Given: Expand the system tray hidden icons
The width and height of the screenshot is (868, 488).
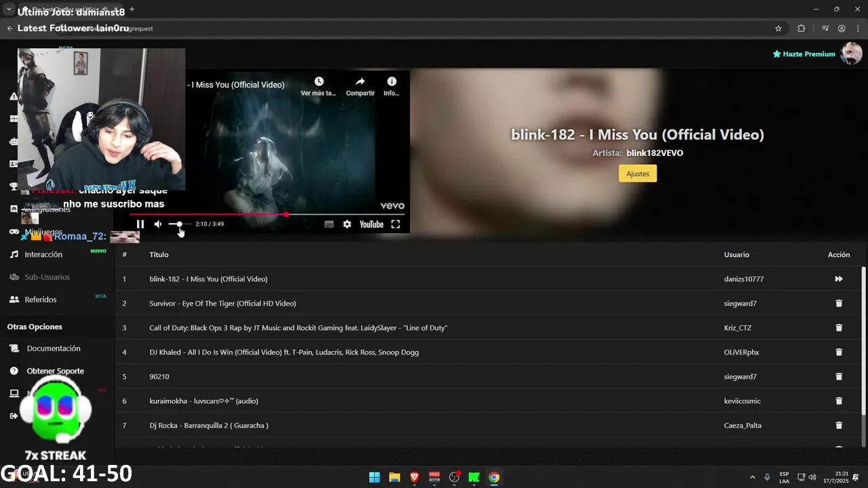Looking at the screenshot, I should tap(752, 477).
